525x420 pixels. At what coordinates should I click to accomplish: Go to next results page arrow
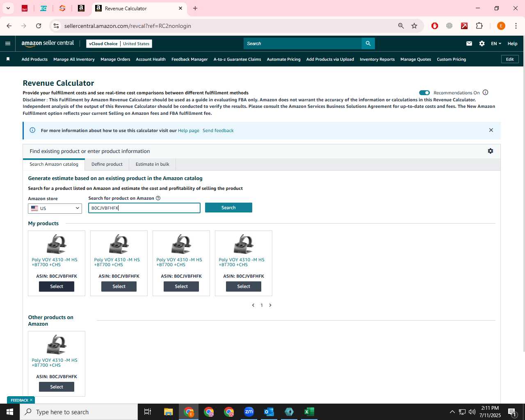[270, 305]
